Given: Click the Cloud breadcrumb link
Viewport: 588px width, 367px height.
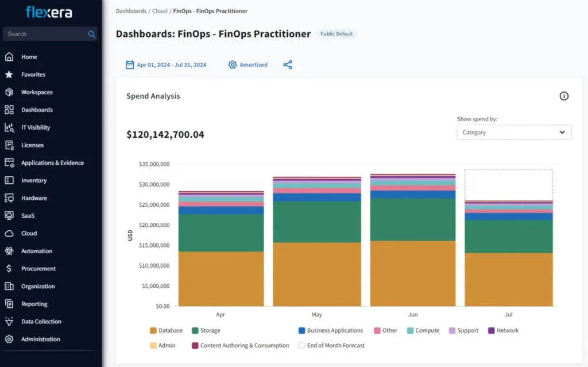Looking at the screenshot, I should pos(160,11).
